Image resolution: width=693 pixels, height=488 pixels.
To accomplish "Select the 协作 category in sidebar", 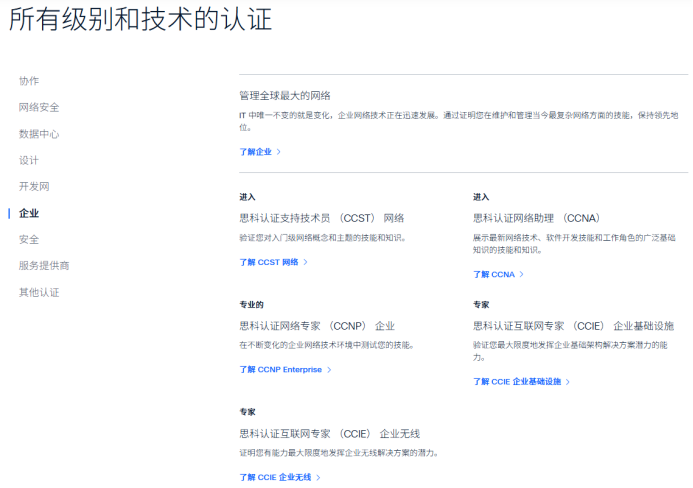I will [x=29, y=81].
